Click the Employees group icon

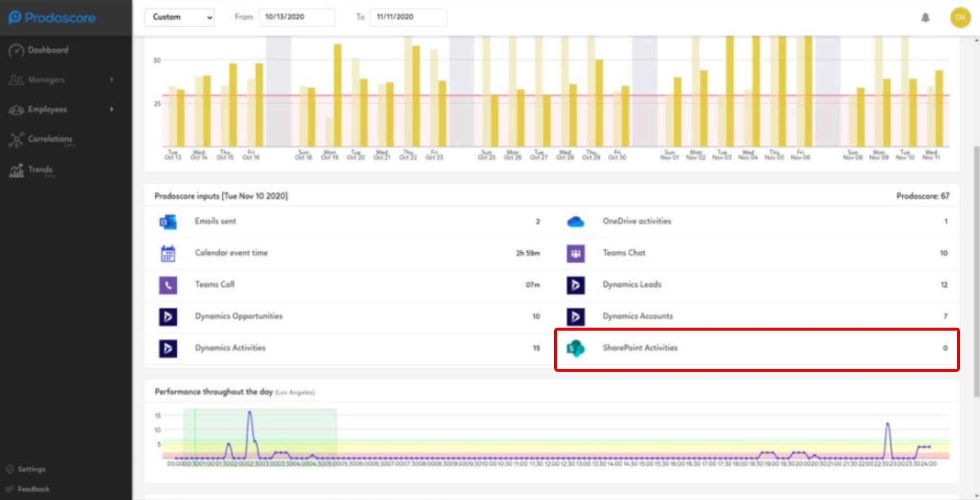click(16, 110)
